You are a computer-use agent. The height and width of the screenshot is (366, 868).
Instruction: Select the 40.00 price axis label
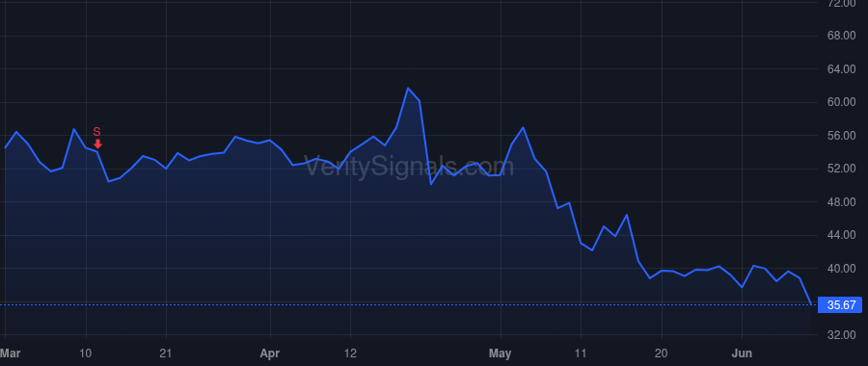click(x=841, y=269)
